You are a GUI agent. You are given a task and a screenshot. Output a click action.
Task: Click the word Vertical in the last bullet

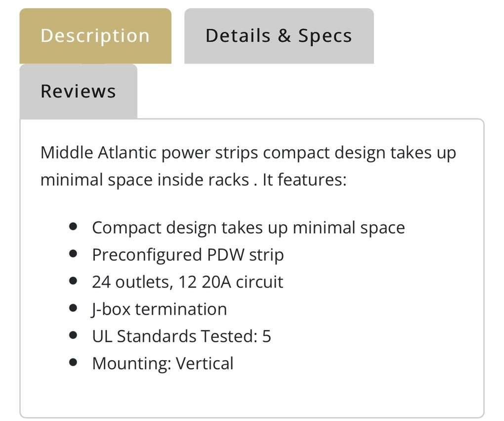click(x=205, y=364)
